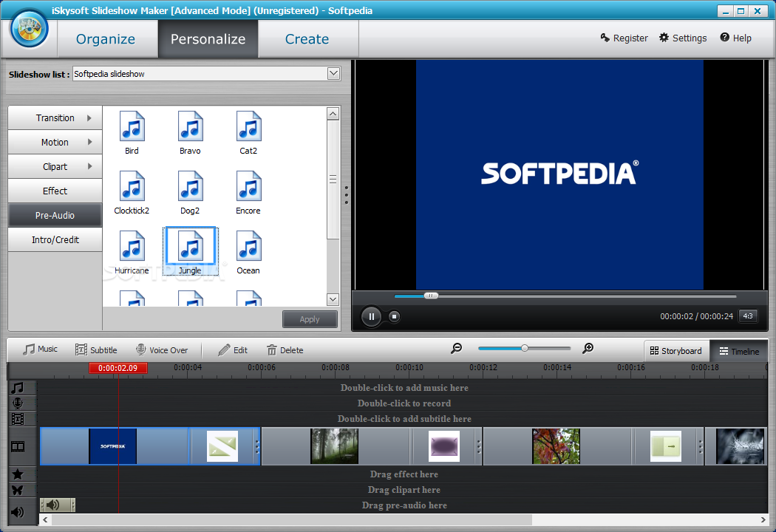Select the Cat2 audio clip icon

tap(248, 126)
